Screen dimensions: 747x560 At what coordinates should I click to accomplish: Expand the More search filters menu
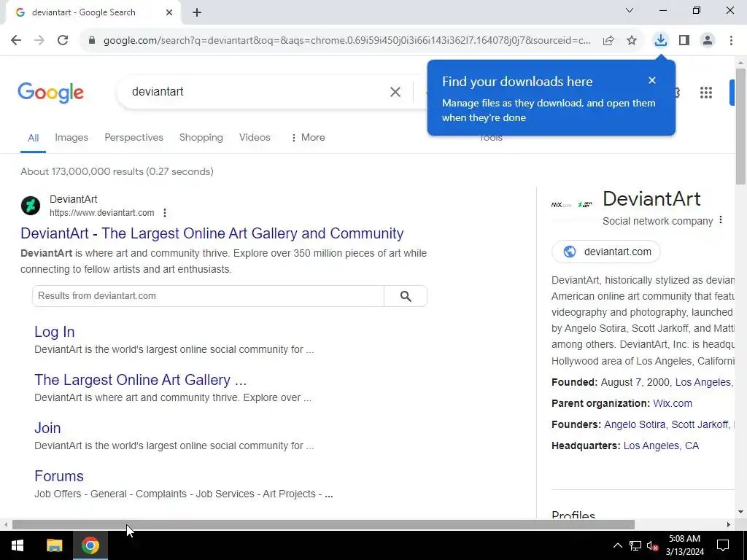[x=308, y=137]
